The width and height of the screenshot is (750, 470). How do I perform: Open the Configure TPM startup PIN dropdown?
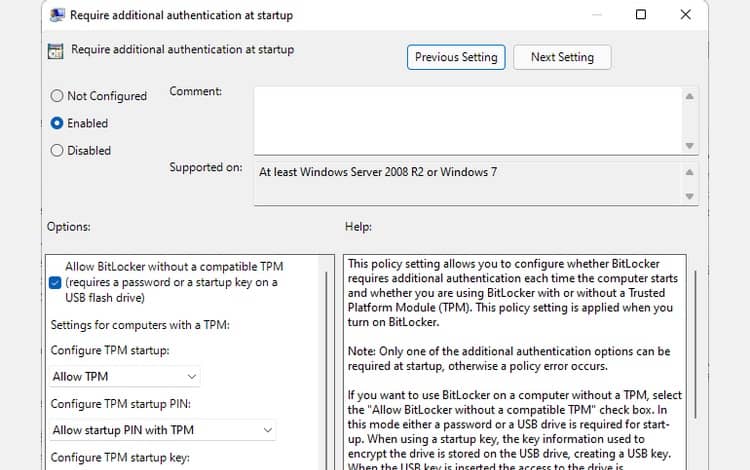(162, 430)
